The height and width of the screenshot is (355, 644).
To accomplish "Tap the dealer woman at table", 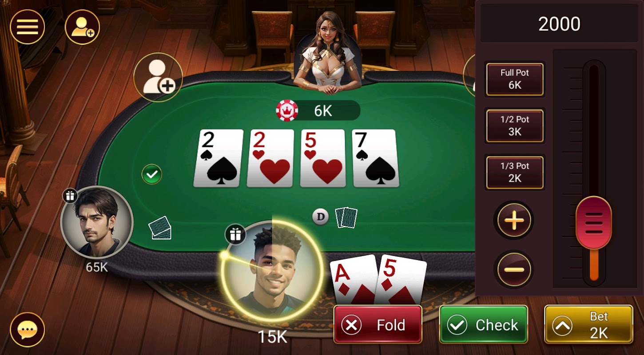I will tap(328, 52).
